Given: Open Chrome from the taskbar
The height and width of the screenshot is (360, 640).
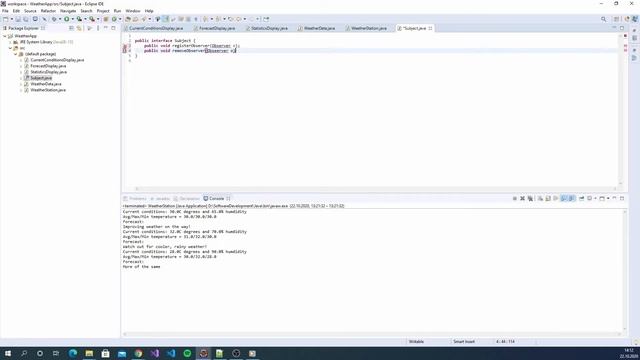Looking at the screenshot, I should pos(138,353).
